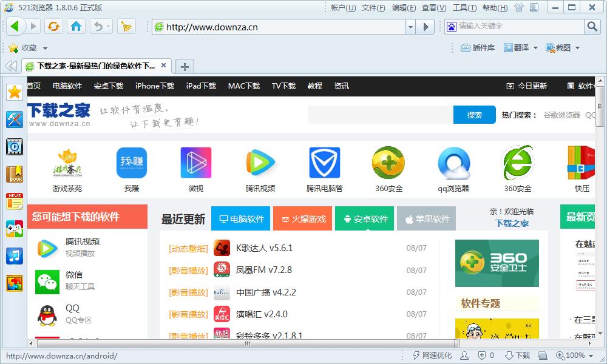Open the 编辑(E) menu
This screenshot has height=364, width=607.
click(404, 8)
